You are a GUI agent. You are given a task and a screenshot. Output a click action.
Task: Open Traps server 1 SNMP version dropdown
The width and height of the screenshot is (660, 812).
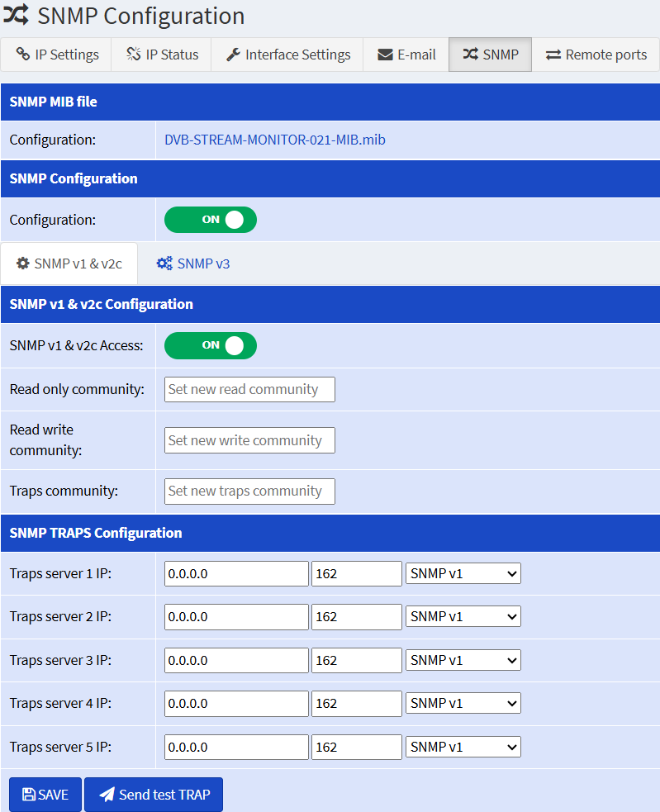(x=463, y=574)
